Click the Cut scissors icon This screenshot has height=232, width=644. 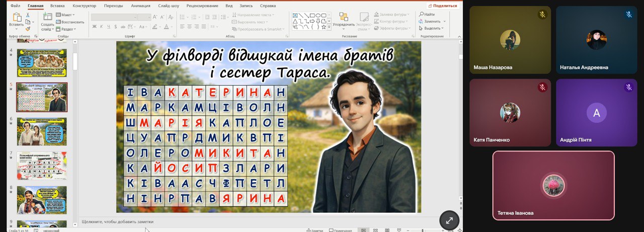(28, 15)
